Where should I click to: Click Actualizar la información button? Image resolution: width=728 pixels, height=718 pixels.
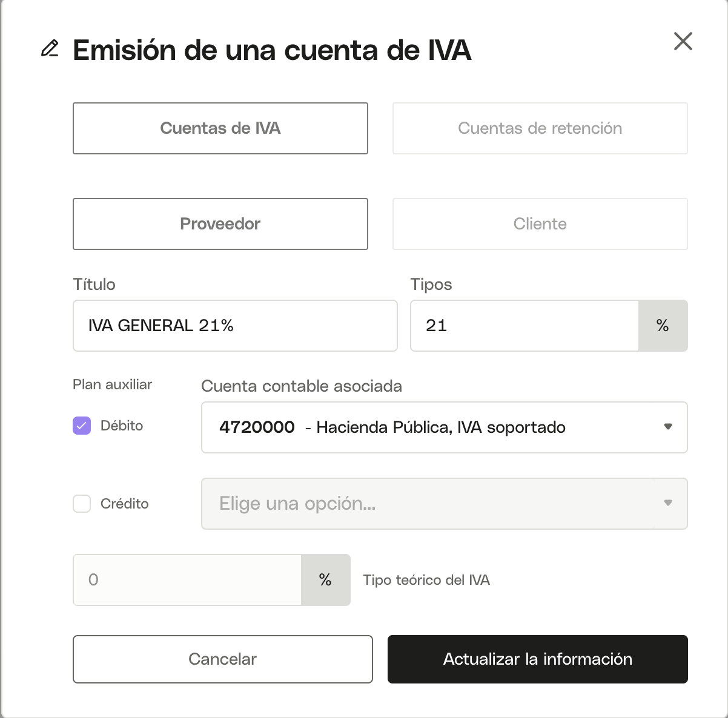[x=538, y=659]
